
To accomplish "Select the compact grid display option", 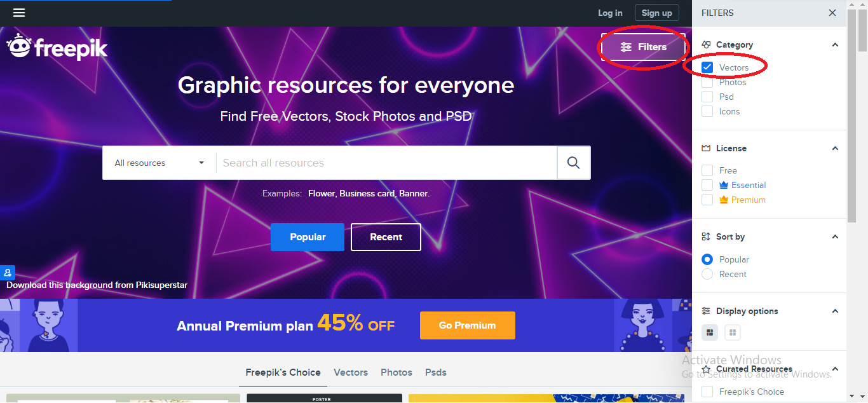I will [x=710, y=332].
